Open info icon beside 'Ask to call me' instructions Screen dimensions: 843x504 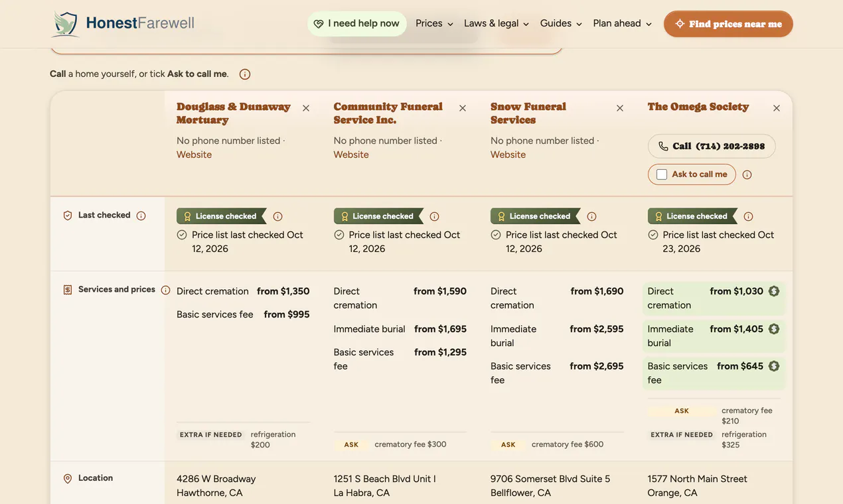tap(245, 74)
